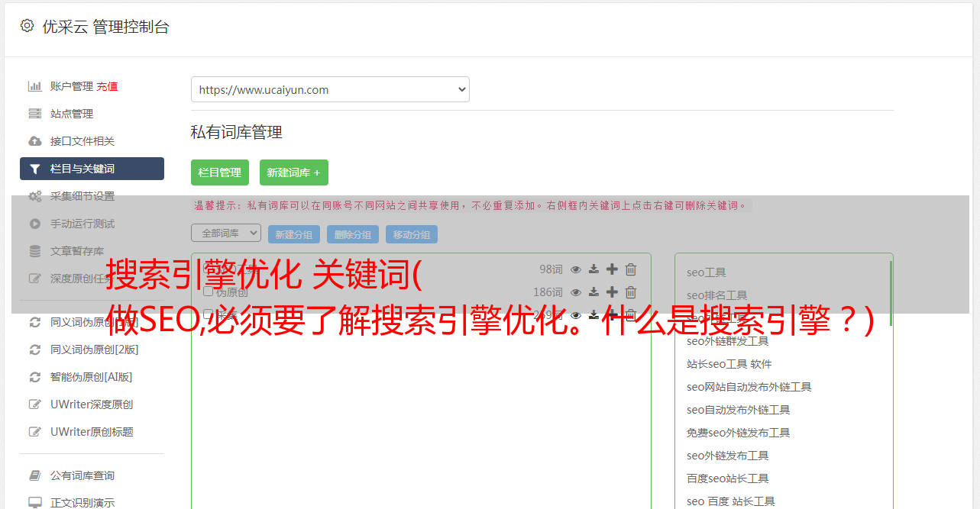Click keyword "seo自动发布外链工具"
This screenshot has height=509, width=980.
click(739, 410)
